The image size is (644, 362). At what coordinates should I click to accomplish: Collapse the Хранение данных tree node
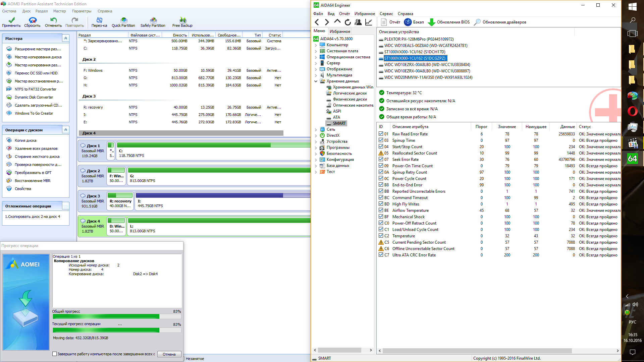[316, 81]
